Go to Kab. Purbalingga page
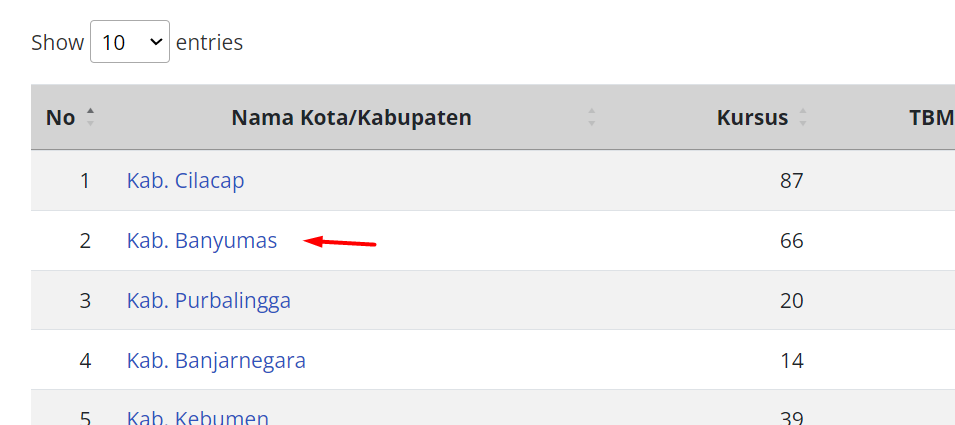 pyautogui.click(x=208, y=301)
